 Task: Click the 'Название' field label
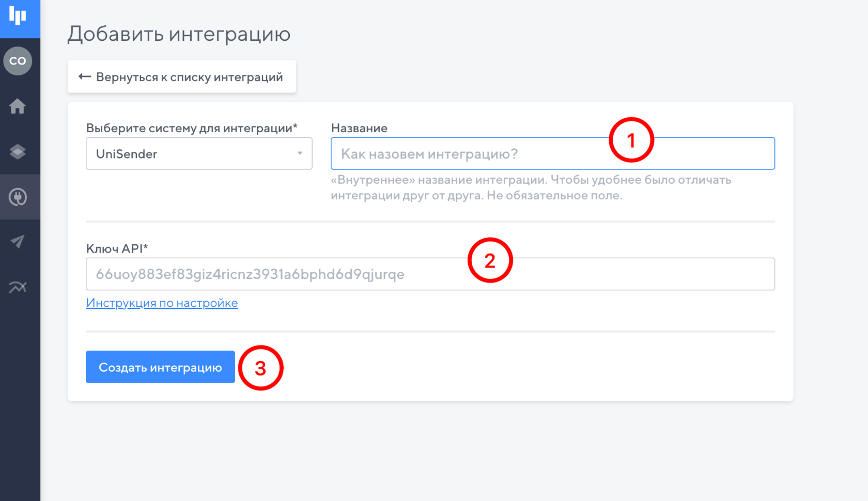coord(359,128)
